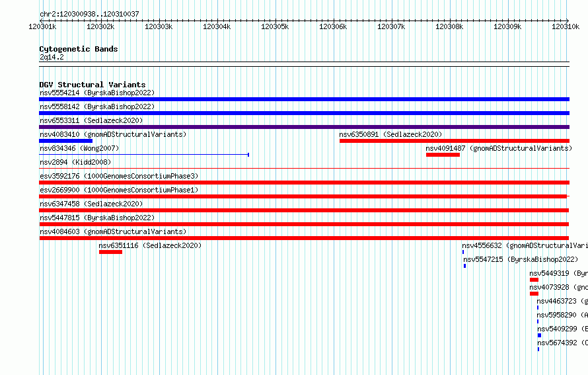The image size is (588, 375).
Task: Click the 120305k ruler tick label
Action: 275,26
